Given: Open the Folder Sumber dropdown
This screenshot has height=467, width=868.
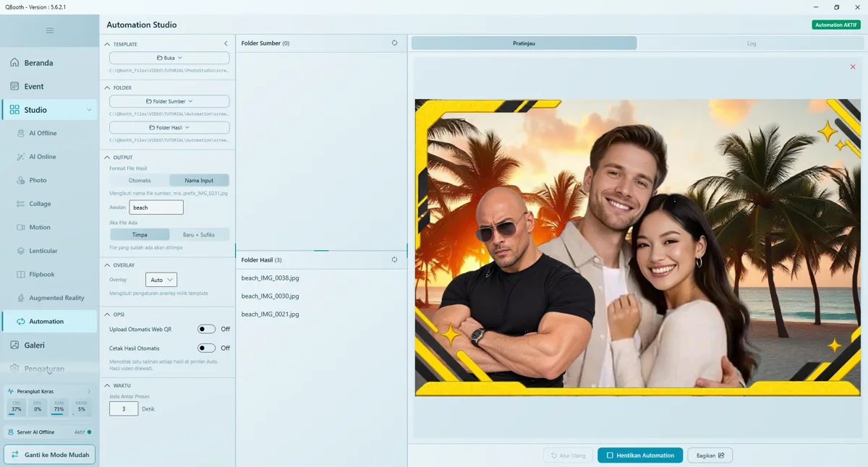Looking at the screenshot, I should (x=169, y=101).
